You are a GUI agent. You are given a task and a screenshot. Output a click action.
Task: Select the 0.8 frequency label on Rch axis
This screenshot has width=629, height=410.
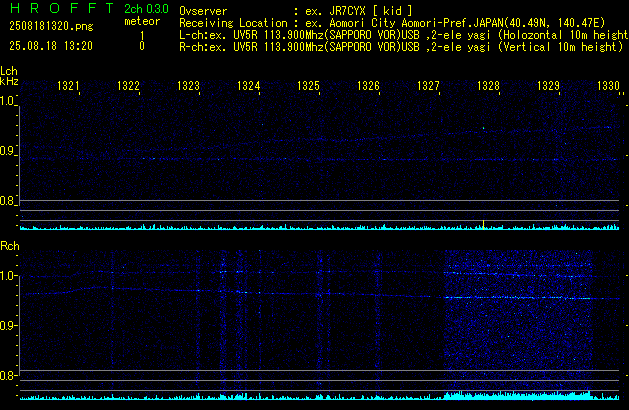click(x=7, y=376)
